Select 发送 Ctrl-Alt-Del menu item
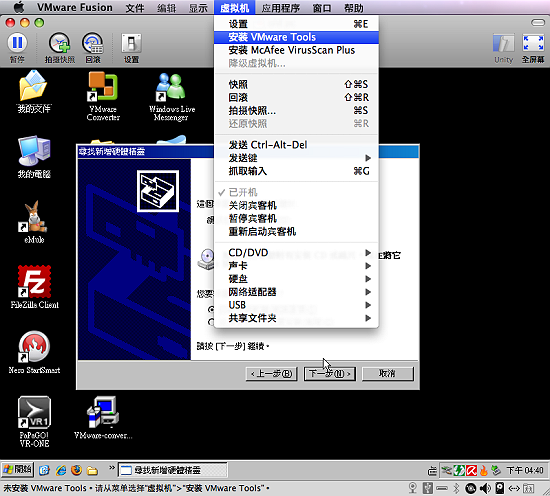This screenshot has height=496, width=550. pyautogui.click(x=296, y=145)
